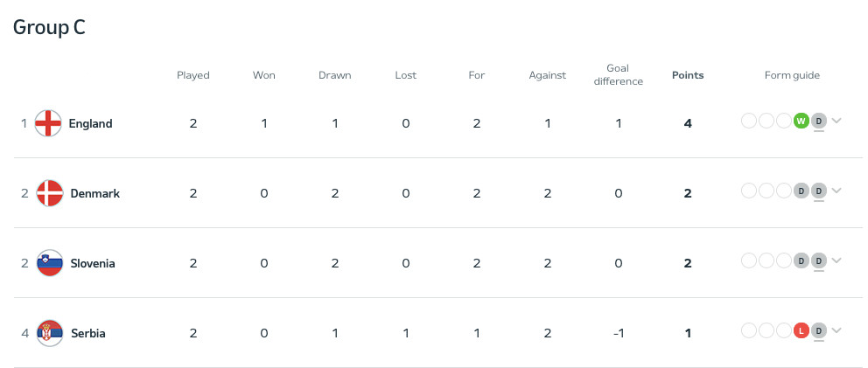Click the Form guide column header
Image resolution: width=868 pixels, height=368 pixels.
tap(792, 75)
